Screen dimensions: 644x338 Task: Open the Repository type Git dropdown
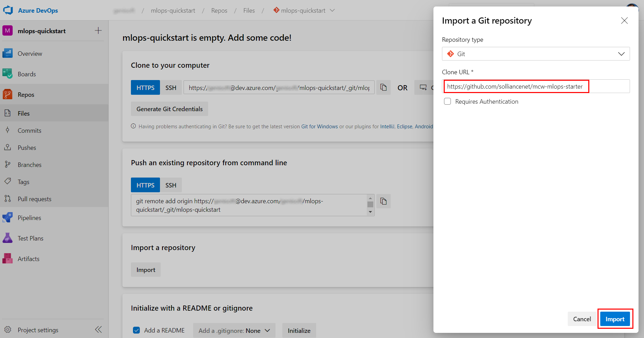[536, 54]
